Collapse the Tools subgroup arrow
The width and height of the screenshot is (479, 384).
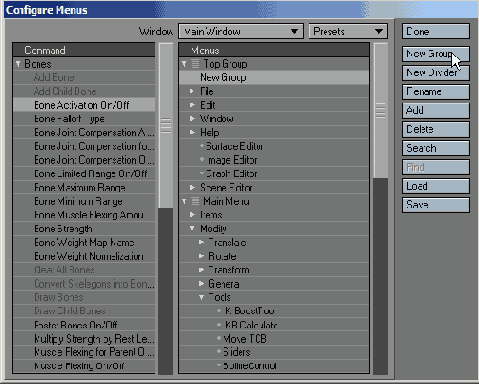click(x=201, y=297)
